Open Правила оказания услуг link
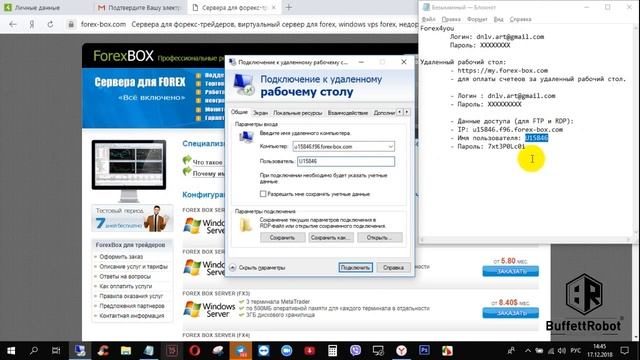This screenshot has height=360, width=640. pos(131,296)
